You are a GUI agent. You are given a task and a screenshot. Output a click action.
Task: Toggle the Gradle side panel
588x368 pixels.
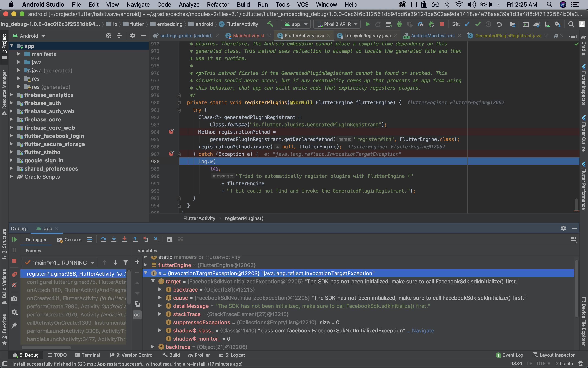point(584,45)
